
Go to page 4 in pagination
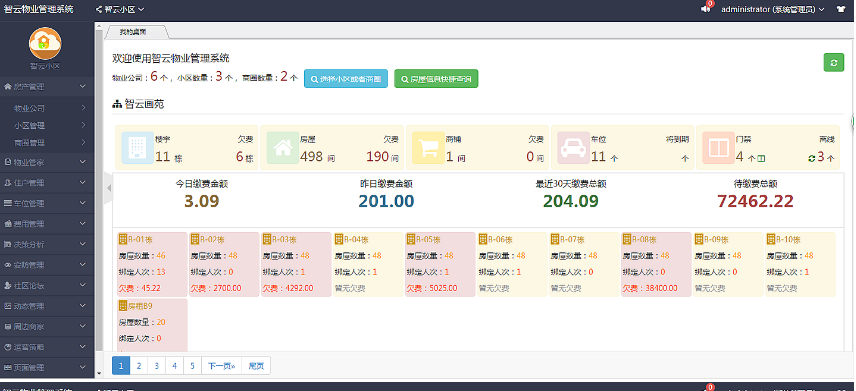point(175,366)
